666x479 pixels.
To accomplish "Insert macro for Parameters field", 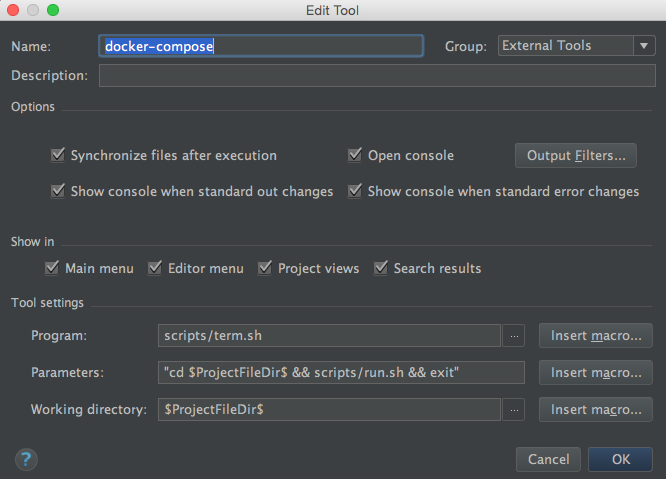I will 596,372.
